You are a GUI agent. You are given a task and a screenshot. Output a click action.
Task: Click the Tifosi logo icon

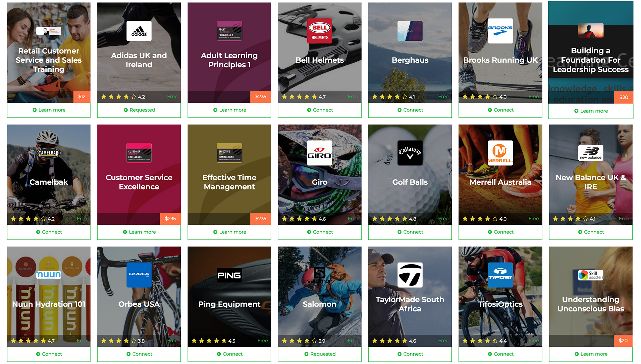(500, 275)
